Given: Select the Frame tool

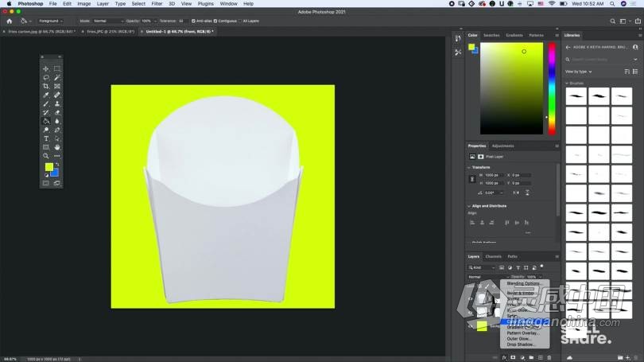Looking at the screenshot, I should [57, 86].
